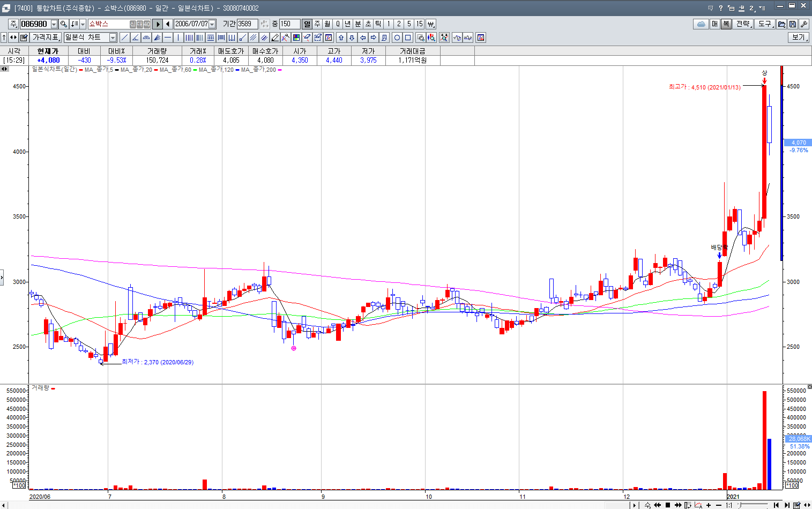Image resolution: width=812 pixels, height=509 pixels.
Task: Click the open folder icon
Action: pos(782,24)
